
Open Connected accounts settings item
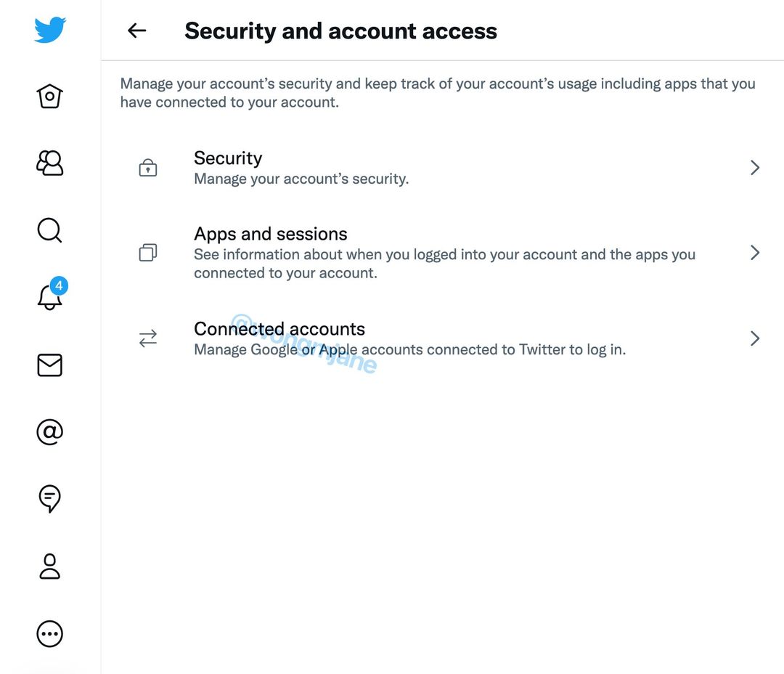click(x=409, y=338)
